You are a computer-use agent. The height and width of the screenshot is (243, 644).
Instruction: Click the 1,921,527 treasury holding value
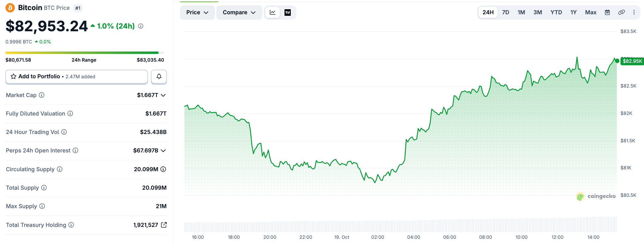tap(146, 225)
